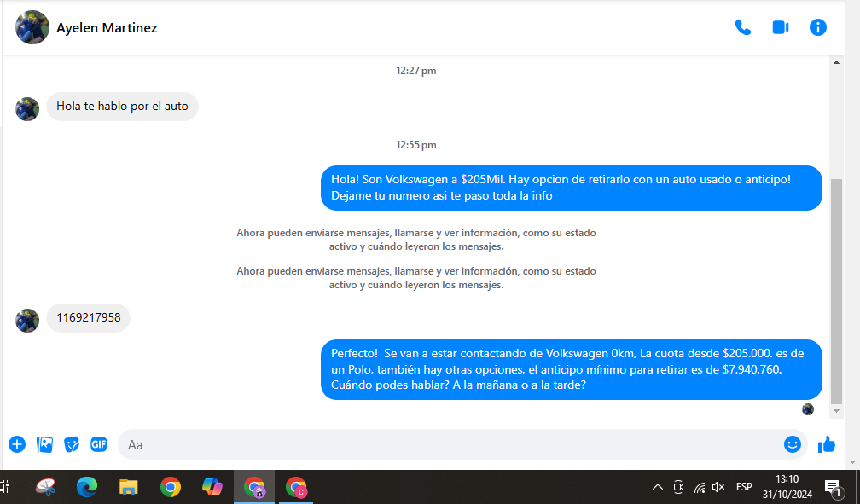Viewport: 860px width, 504px height.
Task: Open the Windows notification center
Action: point(832,487)
